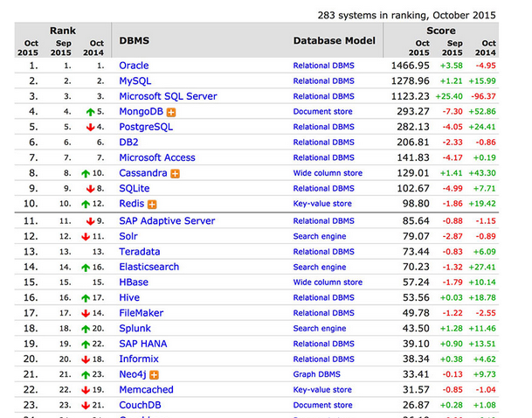Click Wide column store link in HBase row
This screenshot has width=532, height=418.
tap(328, 282)
